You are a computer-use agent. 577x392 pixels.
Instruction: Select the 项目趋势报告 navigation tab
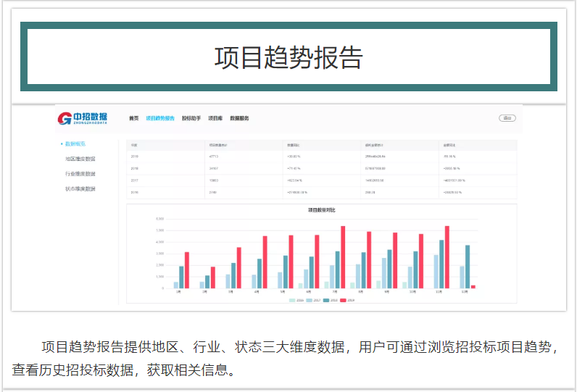point(159,118)
